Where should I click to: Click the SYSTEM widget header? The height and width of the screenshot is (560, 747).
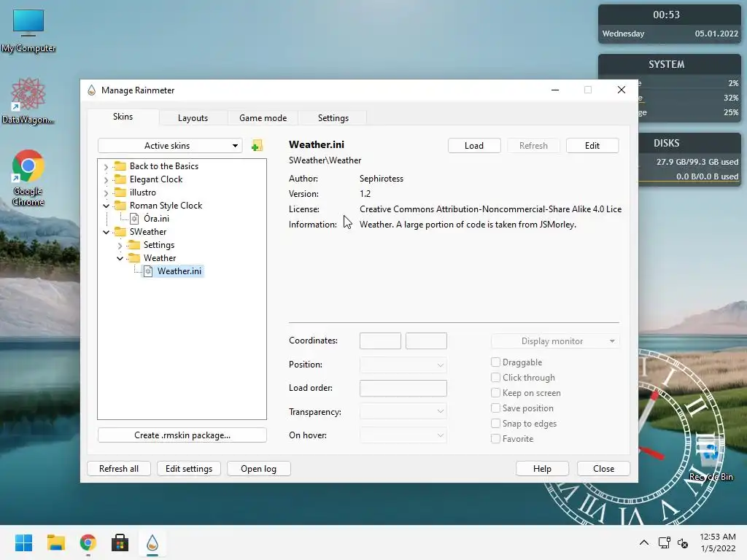coord(667,64)
